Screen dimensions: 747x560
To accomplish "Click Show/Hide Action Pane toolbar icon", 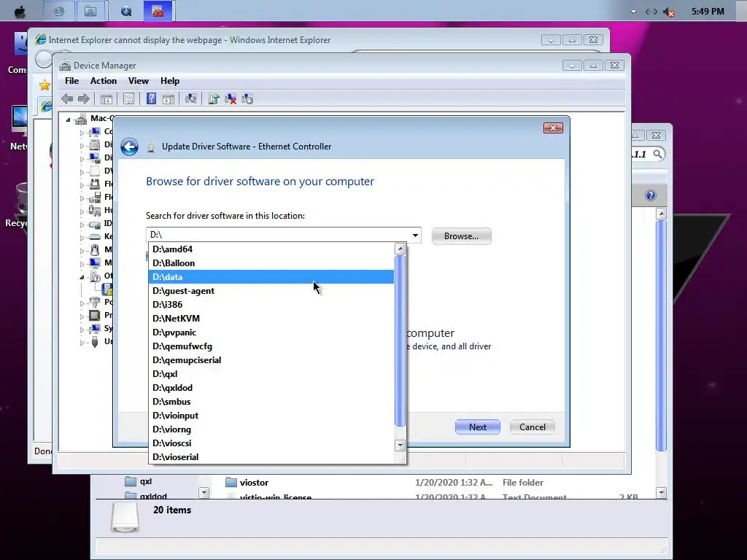I will click(169, 99).
